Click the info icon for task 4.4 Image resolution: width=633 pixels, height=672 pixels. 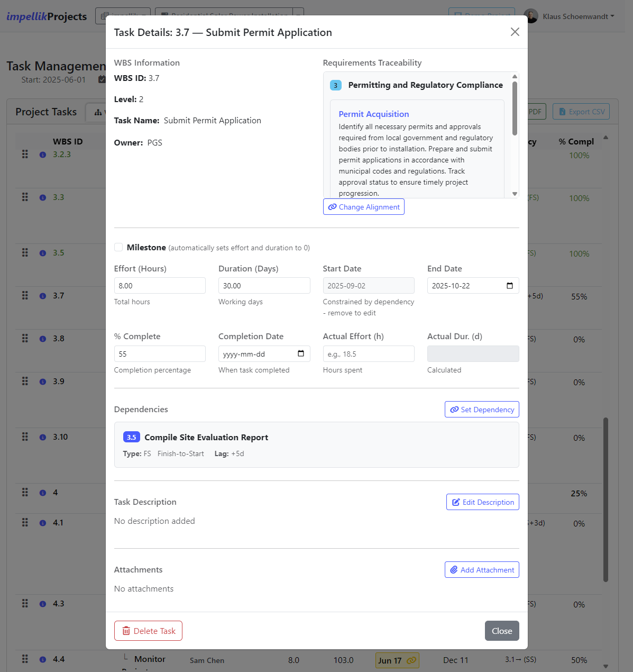coord(43,659)
